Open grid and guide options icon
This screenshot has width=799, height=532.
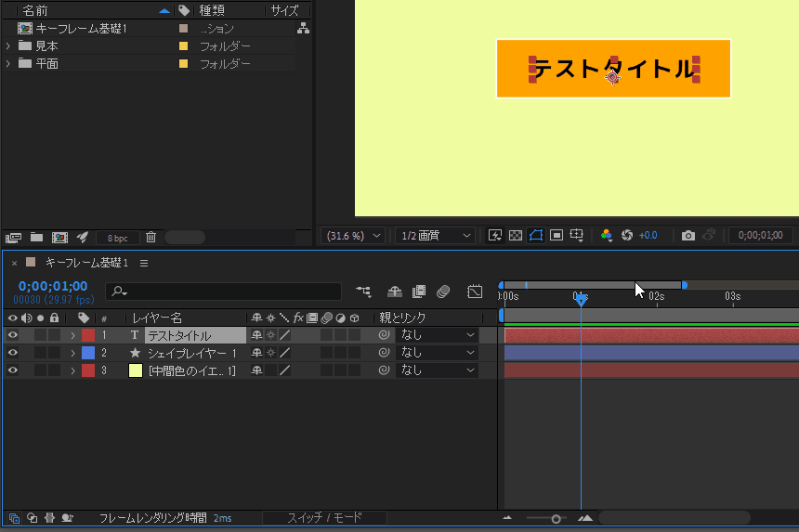click(x=577, y=235)
